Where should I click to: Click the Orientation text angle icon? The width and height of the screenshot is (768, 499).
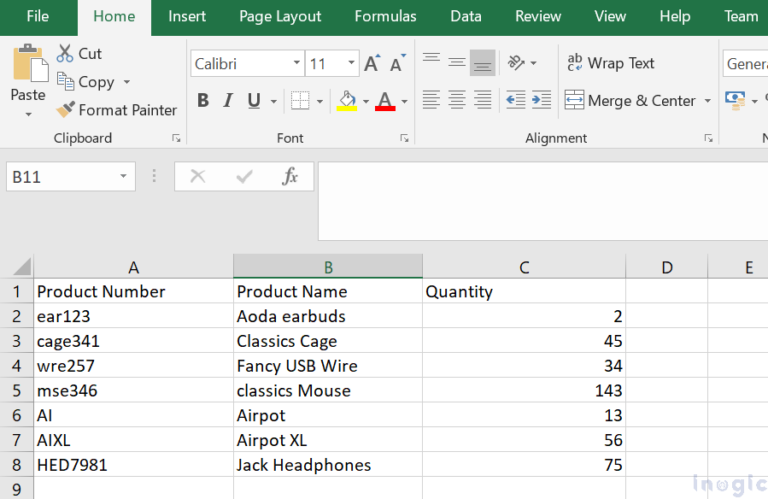pos(516,63)
